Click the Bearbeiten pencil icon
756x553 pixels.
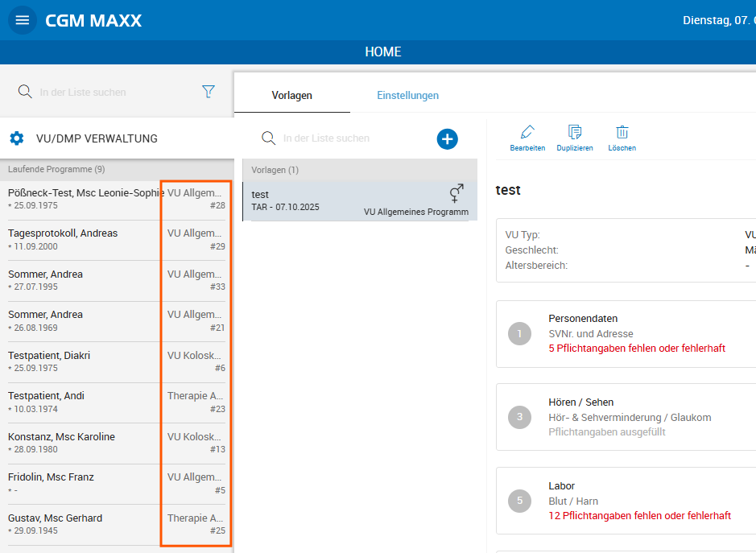coord(527,137)
